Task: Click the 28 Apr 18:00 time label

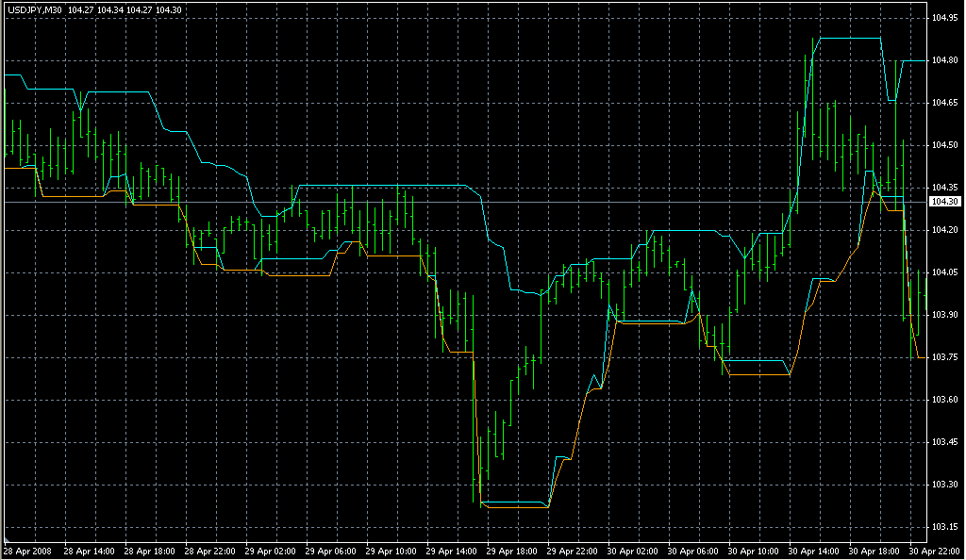Action: pos(149,552)
